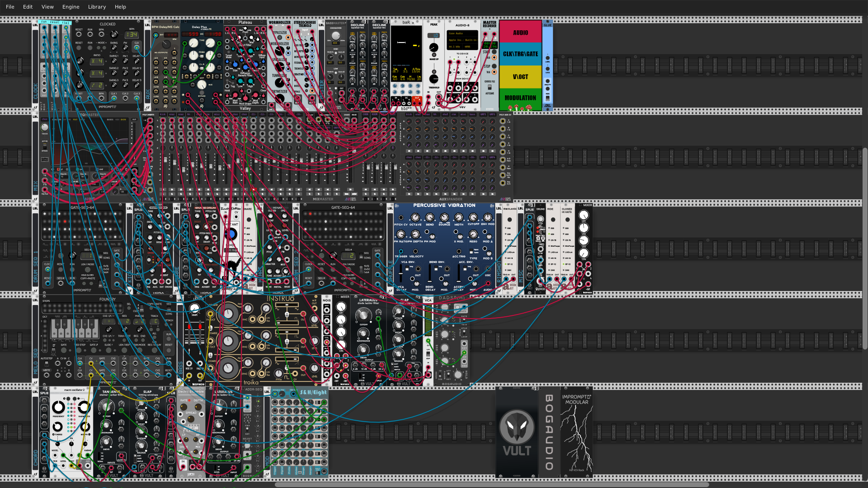Image resolution: width=868 pixels, height=488 pixels.
Task: Open the Audio-8 driver selector 'Core Audio'
Action: coord(462,33)
